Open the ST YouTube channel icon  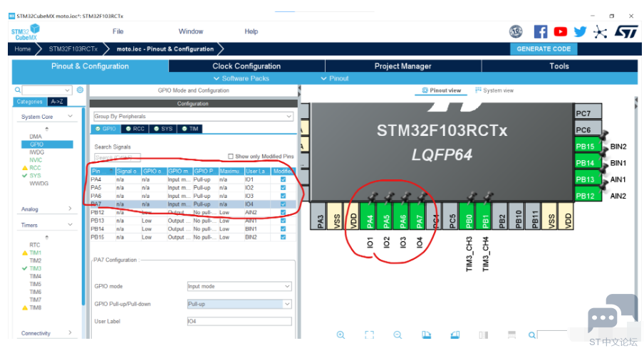(560, 31)
